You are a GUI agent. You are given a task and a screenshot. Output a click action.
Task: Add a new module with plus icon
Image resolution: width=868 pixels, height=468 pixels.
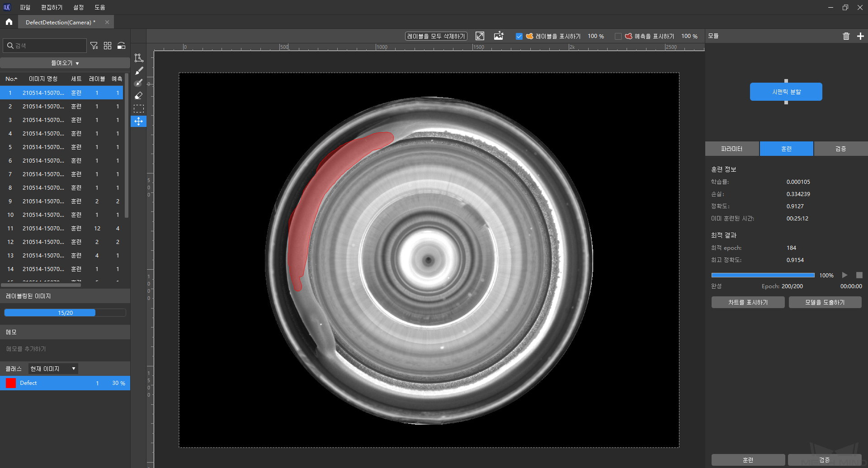click(x=860, y=36)
